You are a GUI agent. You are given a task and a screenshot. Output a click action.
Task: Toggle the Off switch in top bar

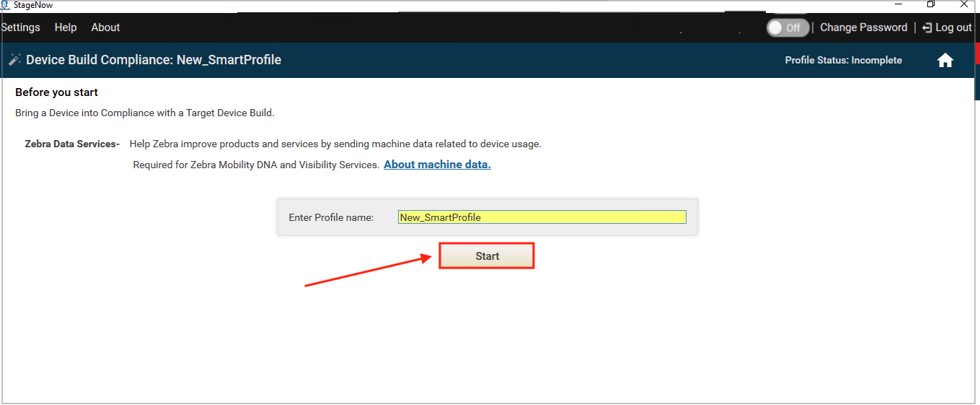[787, 28]
